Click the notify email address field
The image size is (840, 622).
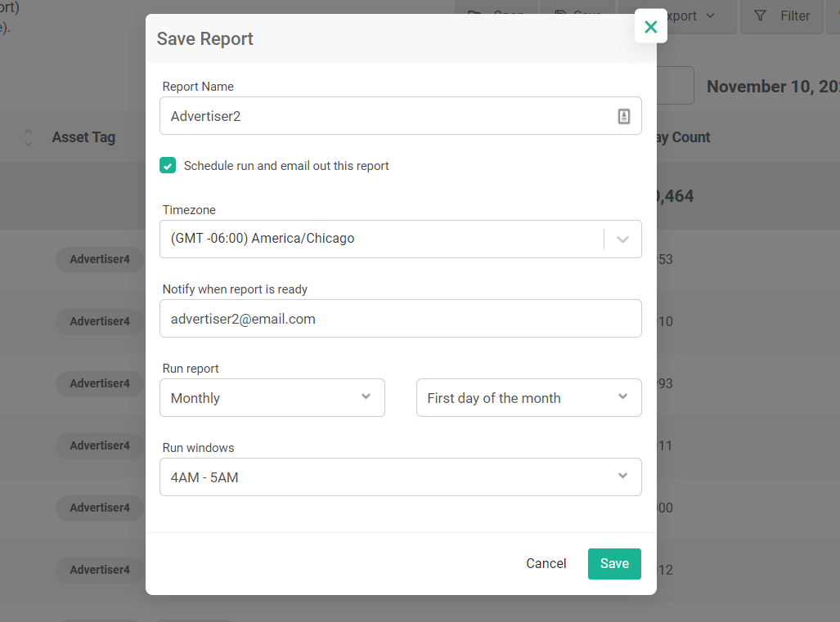click(x=400, y=319)
